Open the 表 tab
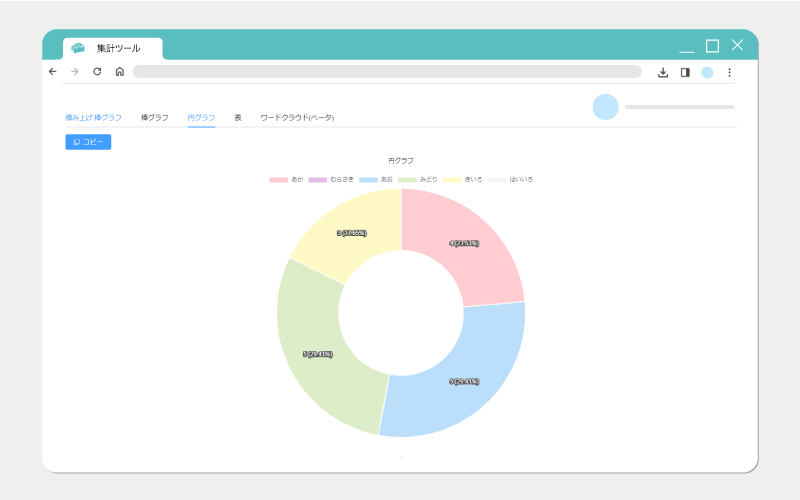This screenshot has width=800, height=500. 238,117
